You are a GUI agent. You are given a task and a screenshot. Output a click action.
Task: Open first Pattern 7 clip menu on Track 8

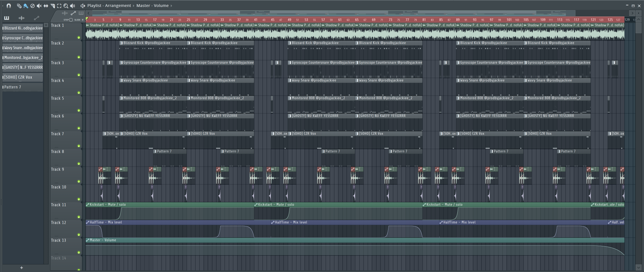[155, 152]
